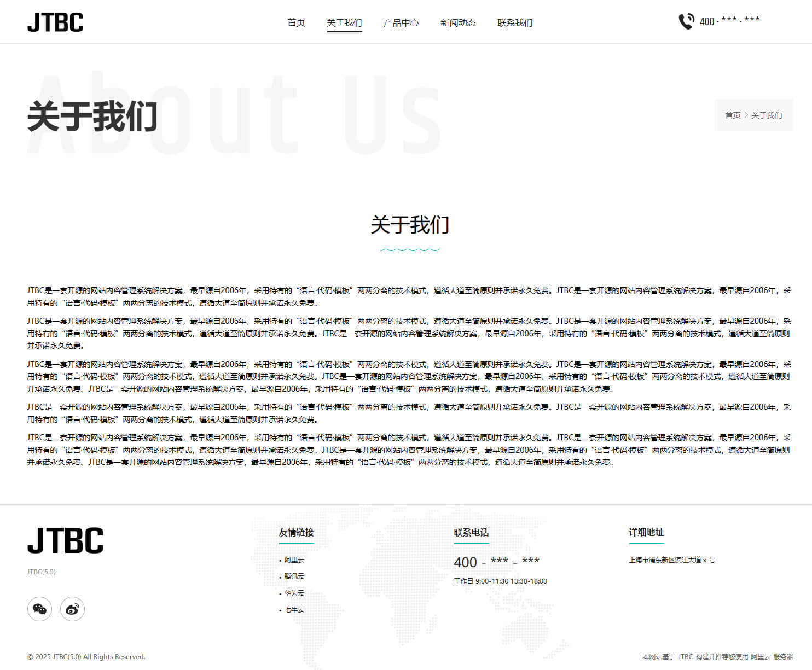Click the large JTBC footer logo
This screenshot has height=670, width=812.
tap(65, 540)
